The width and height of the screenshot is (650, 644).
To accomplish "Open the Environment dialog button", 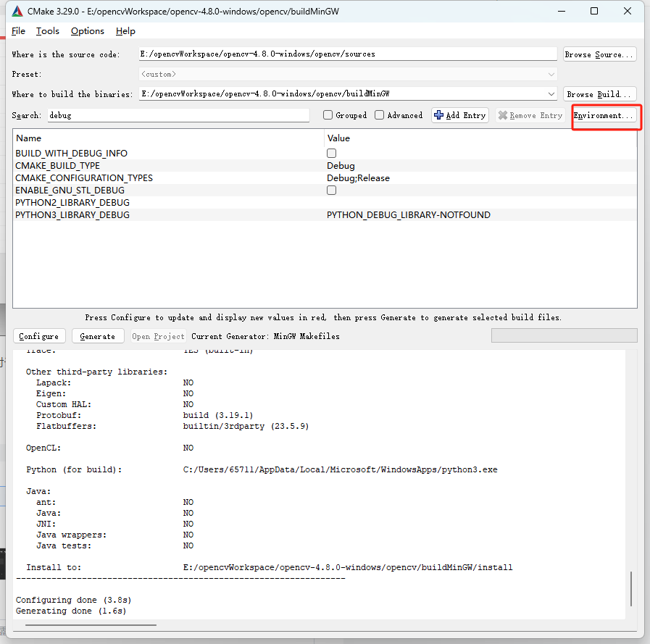I will coord(604,116).
